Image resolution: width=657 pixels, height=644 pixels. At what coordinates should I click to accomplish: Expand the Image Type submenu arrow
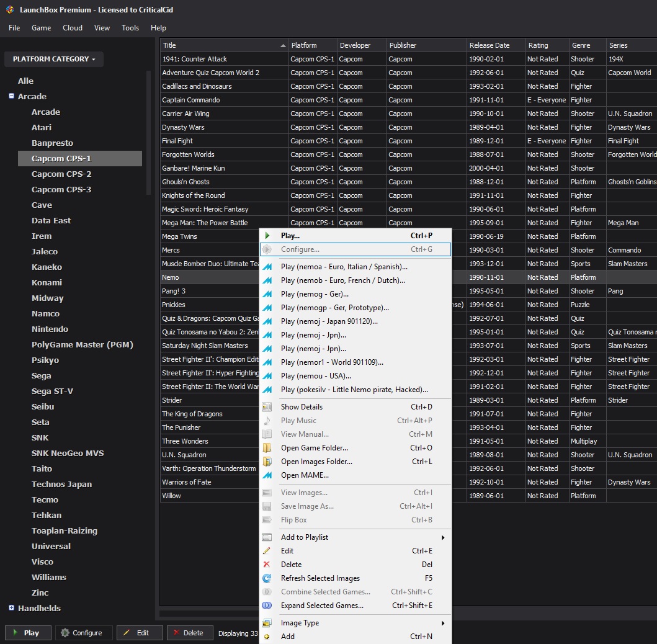(x=443, y=624)
